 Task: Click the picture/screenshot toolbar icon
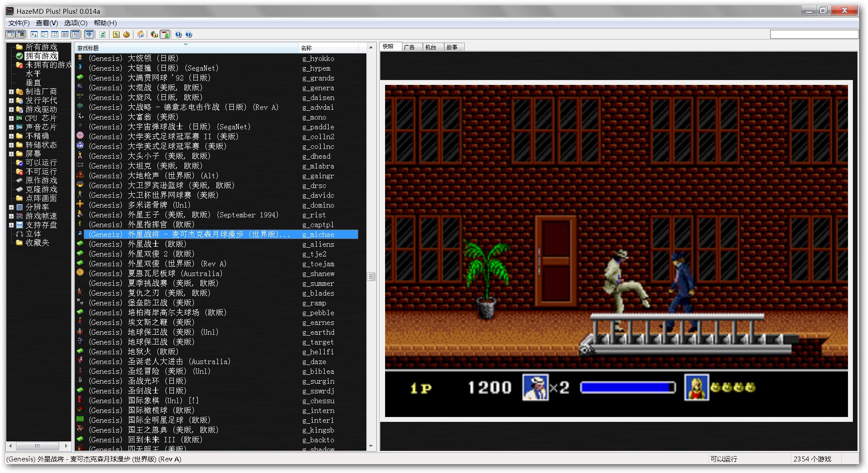[x=116, y=34]
